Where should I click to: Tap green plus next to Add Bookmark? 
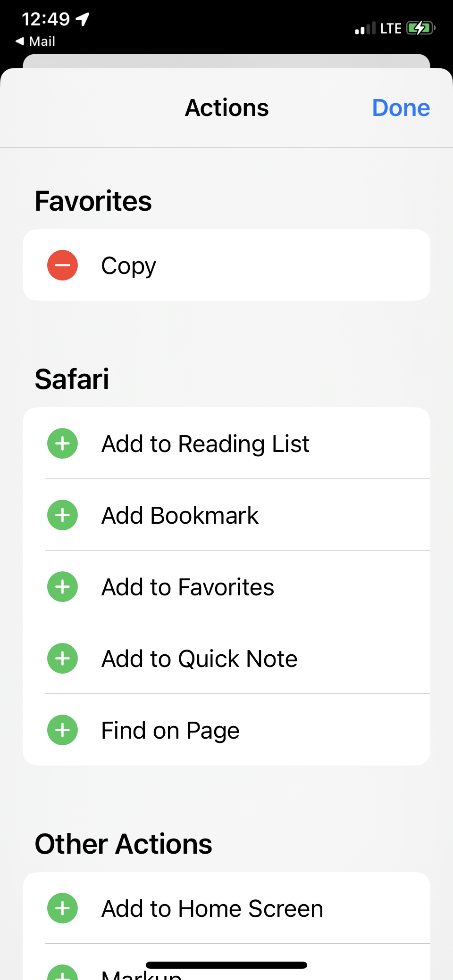click(62, 515)
